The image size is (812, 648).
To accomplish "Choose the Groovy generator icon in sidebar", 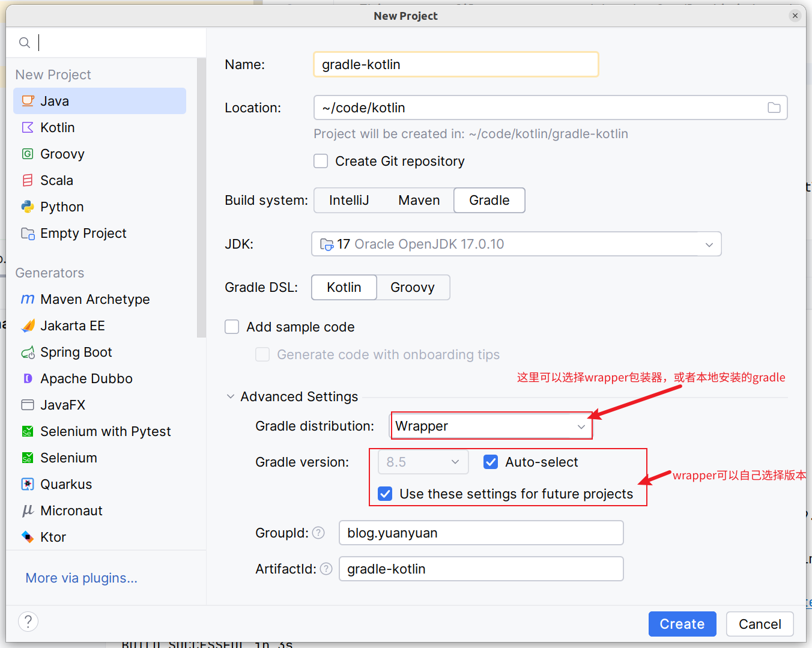I will (x=28, y=154).
